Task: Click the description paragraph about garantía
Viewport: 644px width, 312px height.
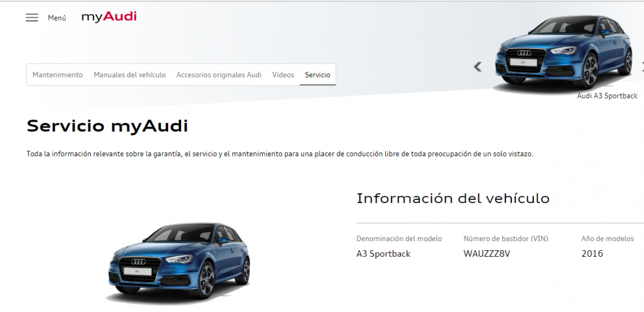Action: (279, 154)
